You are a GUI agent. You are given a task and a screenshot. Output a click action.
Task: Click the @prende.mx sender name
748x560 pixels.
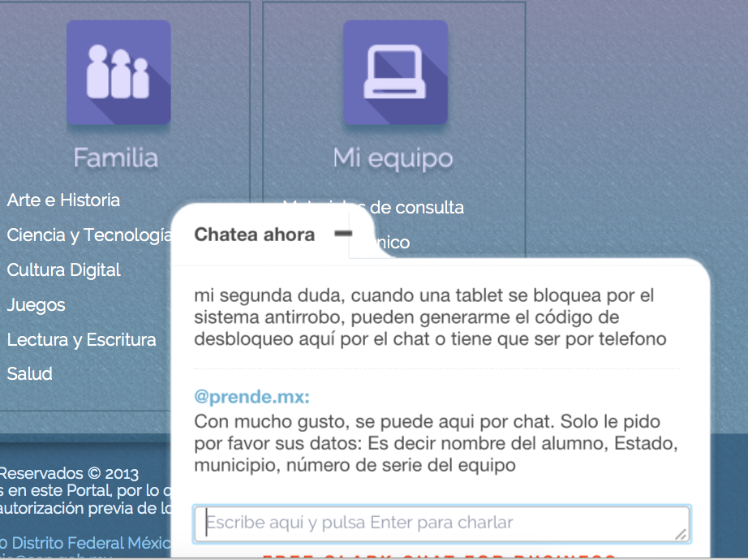point(251,398)
